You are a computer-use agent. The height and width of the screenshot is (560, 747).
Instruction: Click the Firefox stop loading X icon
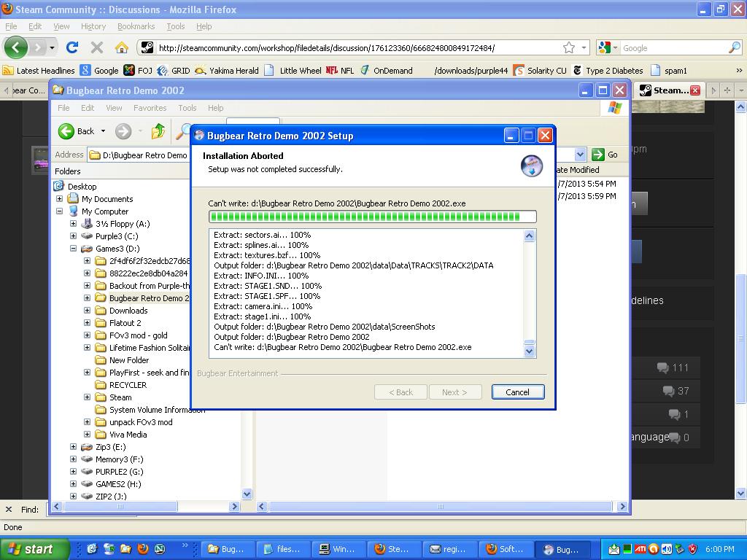[x=97, y=47]
